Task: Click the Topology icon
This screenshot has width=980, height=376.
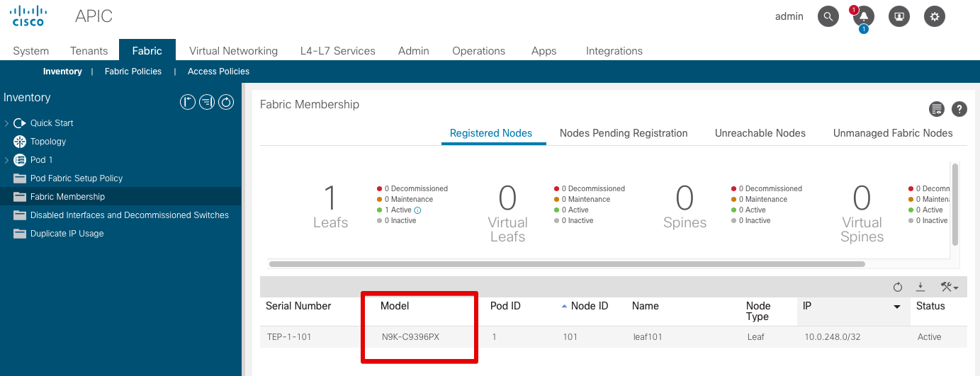Action: (20, 142)
